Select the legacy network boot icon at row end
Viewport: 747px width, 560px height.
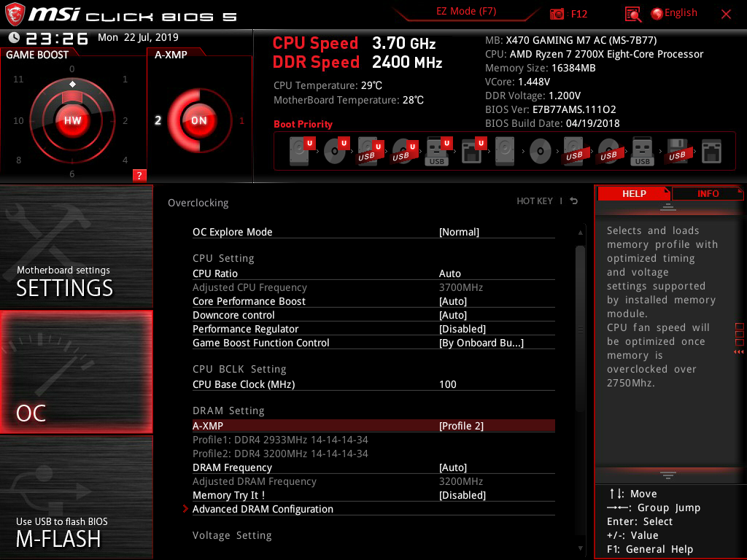pos(712,152)
